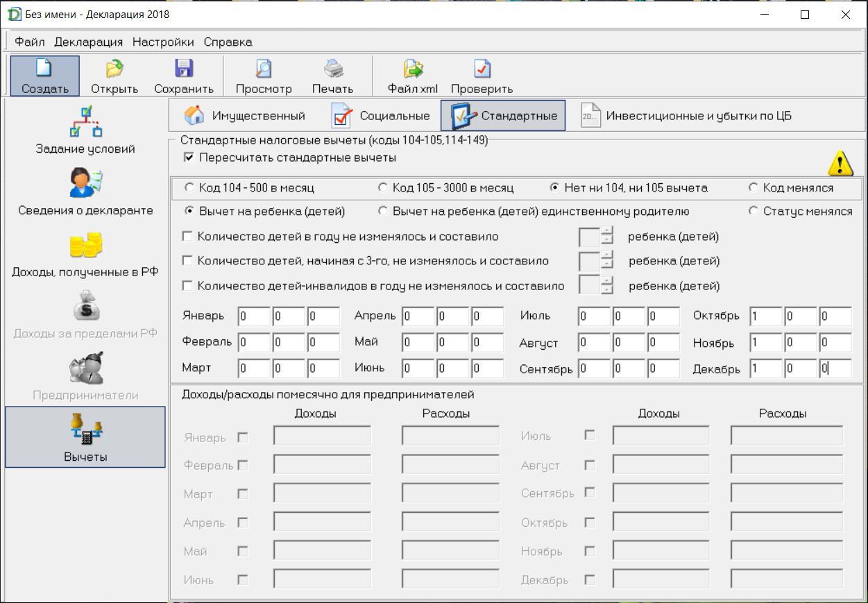Click first Август children count field
Image resolution: width=868 pixels, height=603 pixels.
click(594, 342)
